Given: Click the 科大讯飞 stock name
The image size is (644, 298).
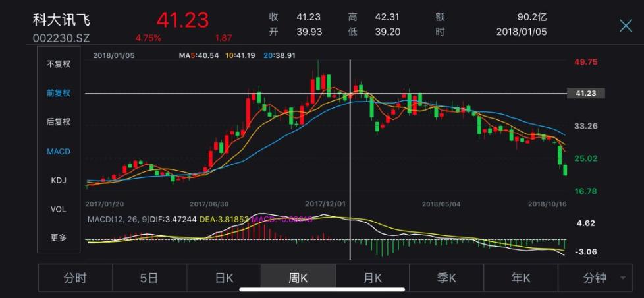Looking at the screenshot, I should point(61,20).
